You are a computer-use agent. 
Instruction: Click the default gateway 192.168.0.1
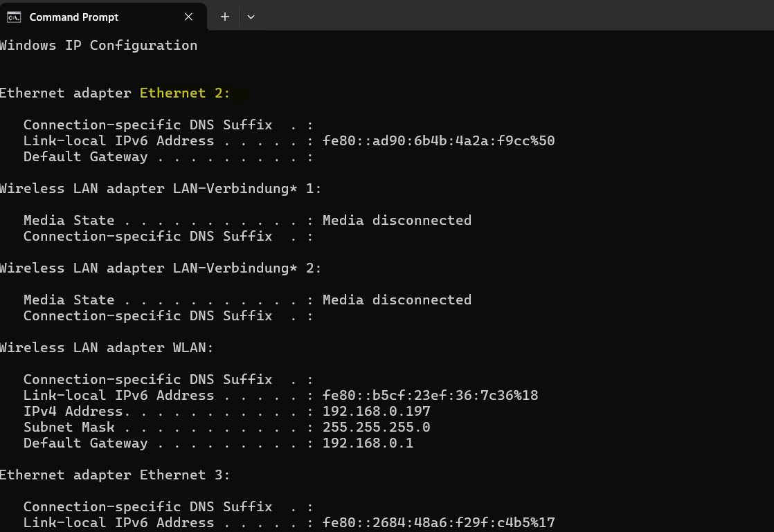(x=368, y=443)
